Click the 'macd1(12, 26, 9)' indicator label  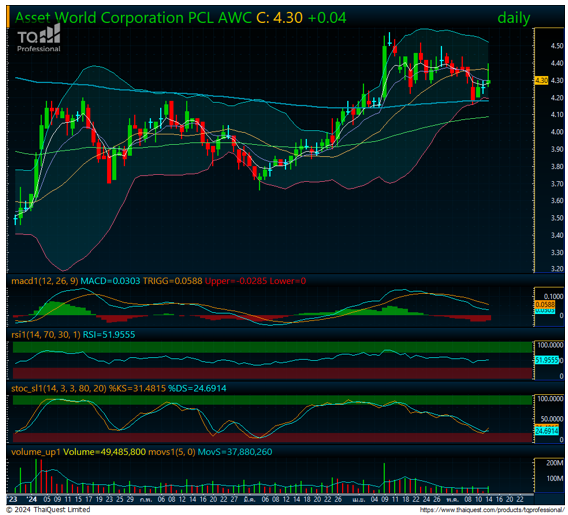click(x=45, y=281)
